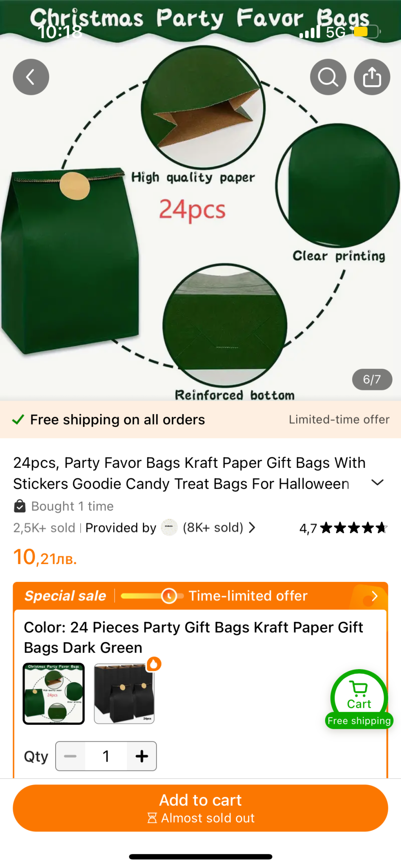Tap the Special sale label
The image size is (401, 868).
click(x=65, y=596)
